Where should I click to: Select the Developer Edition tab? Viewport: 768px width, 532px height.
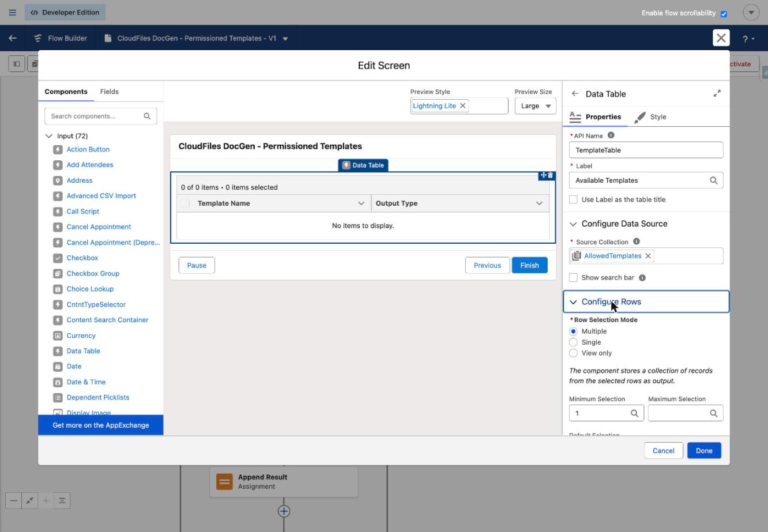[65, 12]
